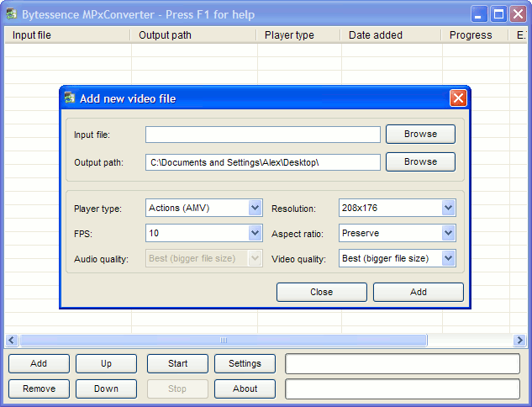Click the Aspect ratio label text
The width and height of the screenshot is (532, 407).
[x=298, y=234]
